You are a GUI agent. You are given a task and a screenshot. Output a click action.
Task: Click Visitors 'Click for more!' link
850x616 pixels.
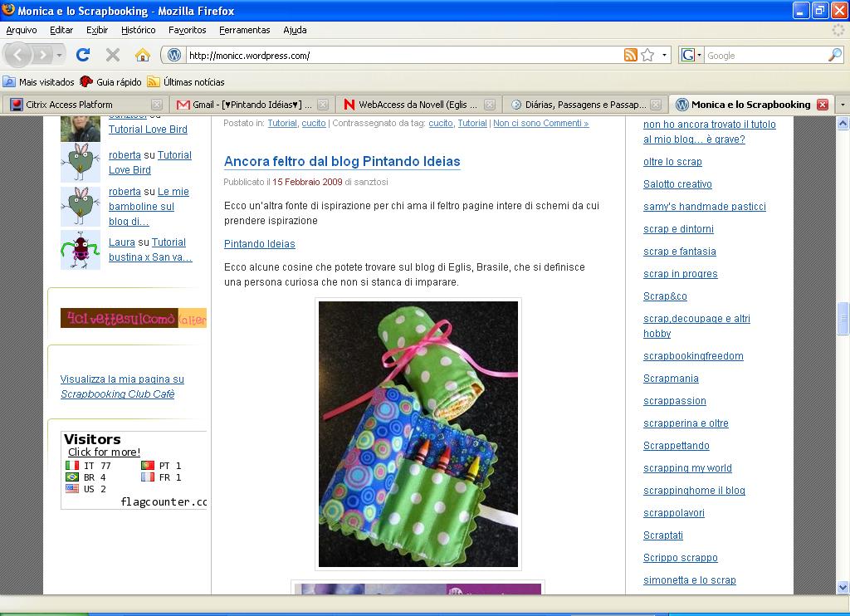(x=104, y=452)
